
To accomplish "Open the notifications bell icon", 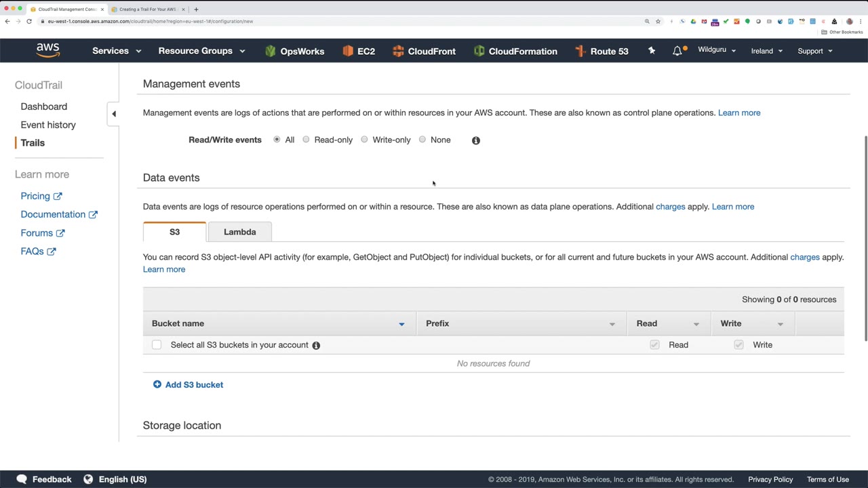I will pyautogui.click(x=677, y=51).
